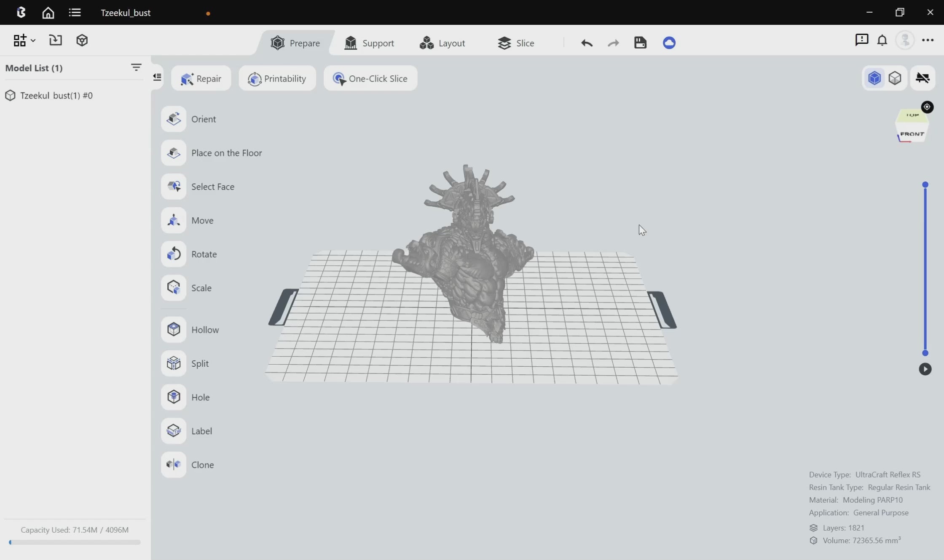Click the Printability button

point(277,78)
